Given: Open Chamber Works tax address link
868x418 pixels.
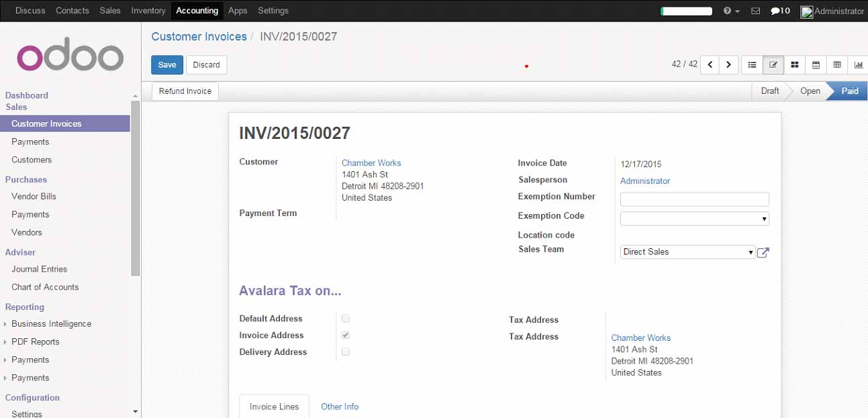Looking at the screenshot, I should point(641,338).
